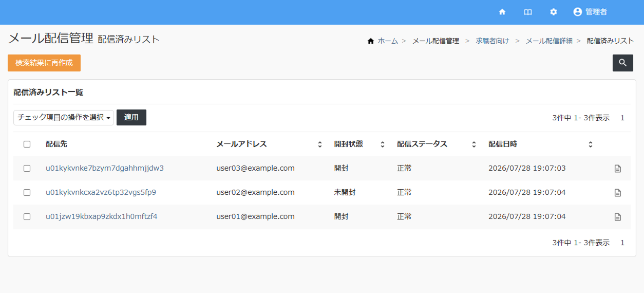Click the 適用 button
This screenshot has width=644, height=293.
point(131,117)
